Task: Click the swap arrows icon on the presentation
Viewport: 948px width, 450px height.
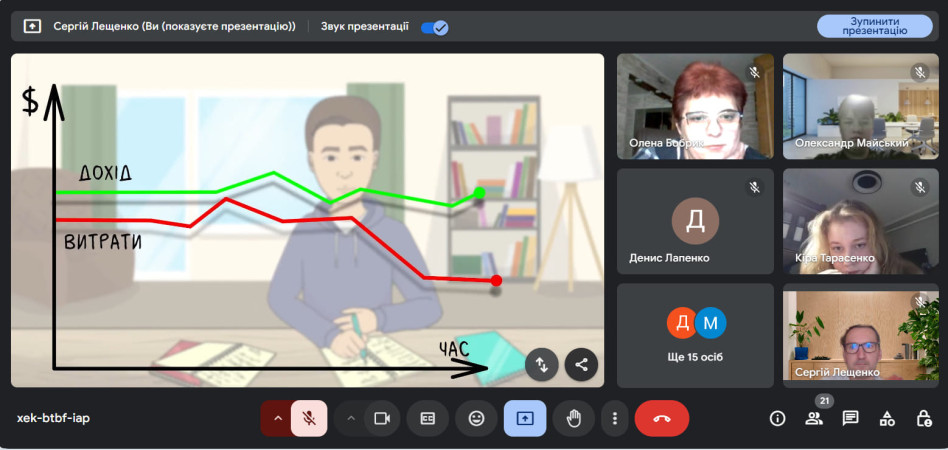Action: 541,364
